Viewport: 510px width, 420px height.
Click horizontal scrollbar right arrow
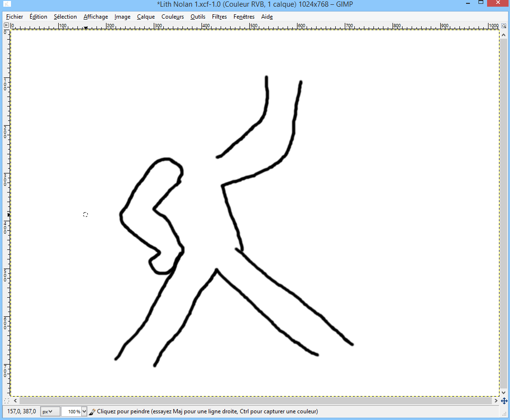pos(495,400)
